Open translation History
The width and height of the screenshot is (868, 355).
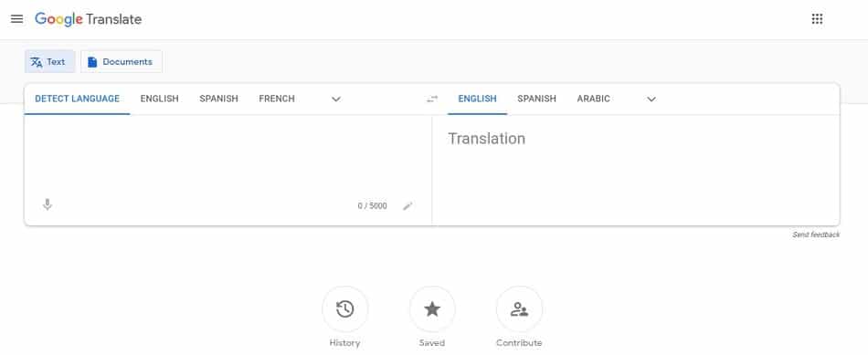tap(344, 309)
